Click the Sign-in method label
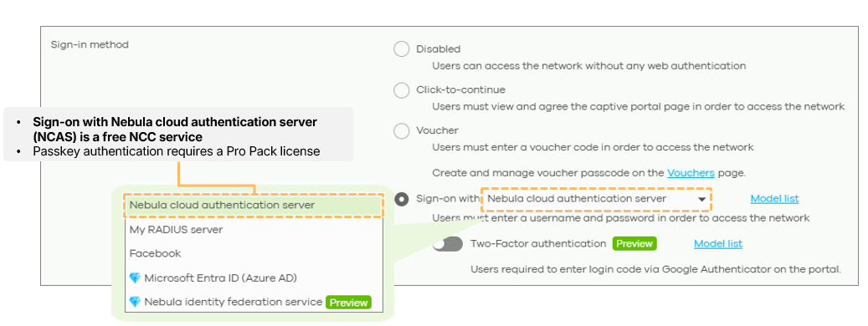868x326 pixels. (90, 45)
